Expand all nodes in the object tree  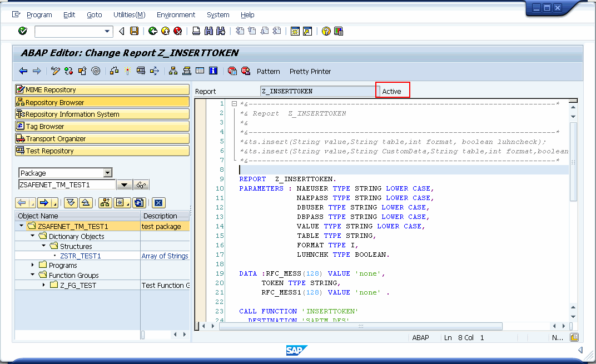pyautogui.click(x=71, y=203)
